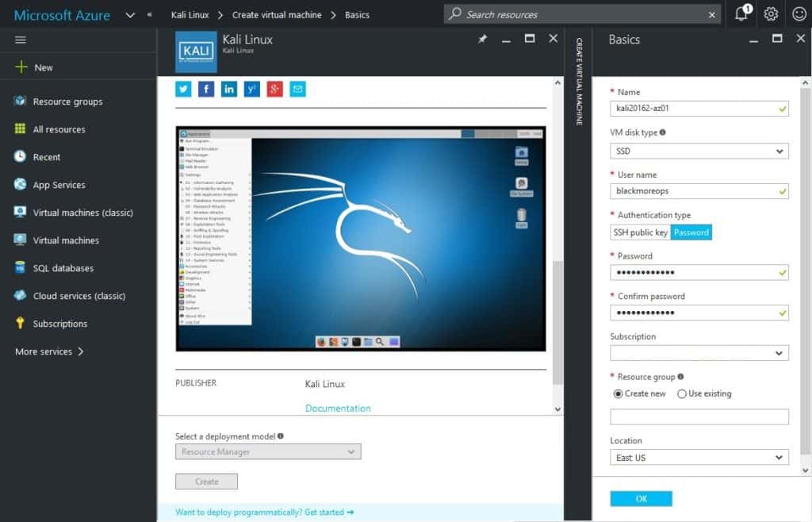This screenshot has width=812, height=522.
Task: Open Resource groups from sidebar
Action: click(x=67, y=102)
